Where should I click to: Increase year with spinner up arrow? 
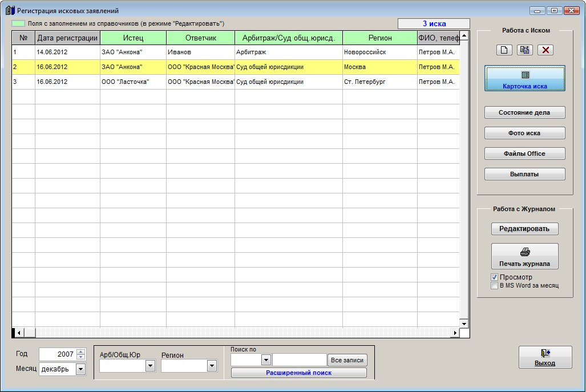(x=80, y=351)
